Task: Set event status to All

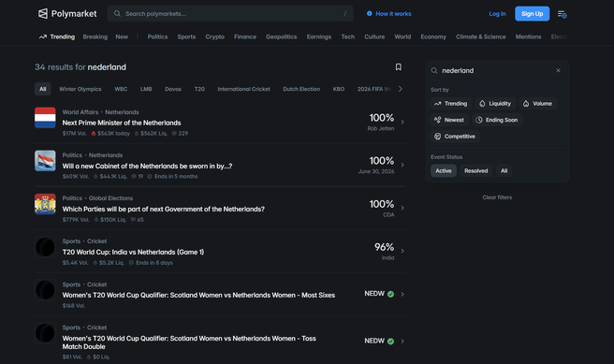Action: click(x=504, y=170)
